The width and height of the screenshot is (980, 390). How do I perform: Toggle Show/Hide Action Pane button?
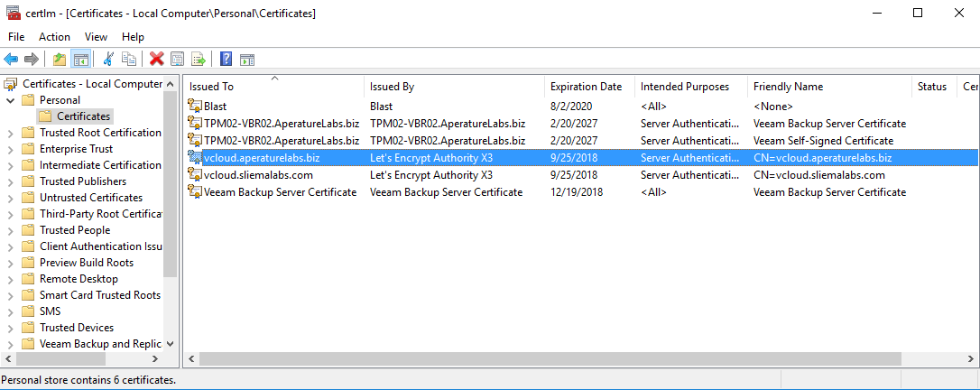pyautogui.click(x=246, y=60)
